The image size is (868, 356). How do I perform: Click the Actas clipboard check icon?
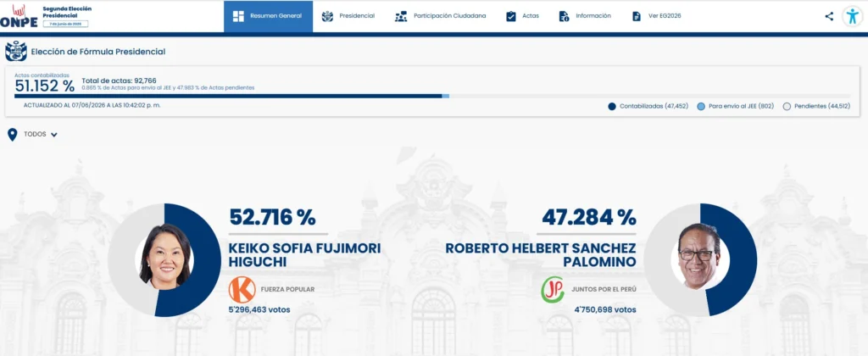pyautogui.click(x=511, y=16)
